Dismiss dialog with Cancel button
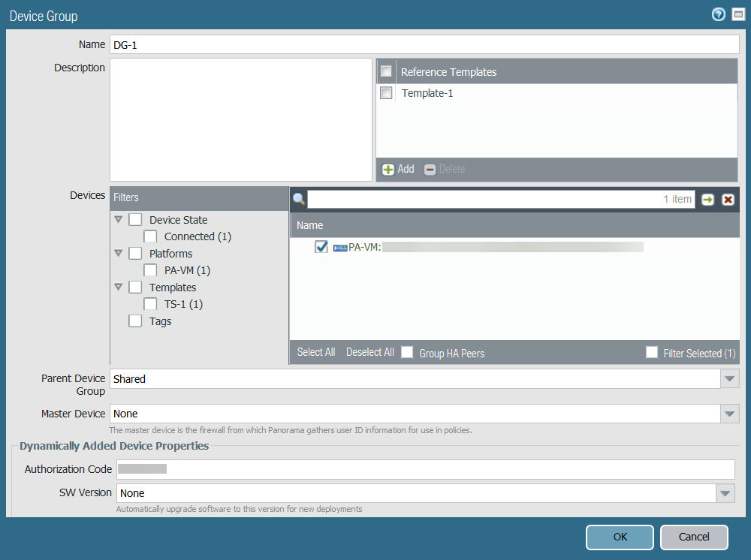This screenshot has height=560, width=751. tap(694, 537)
